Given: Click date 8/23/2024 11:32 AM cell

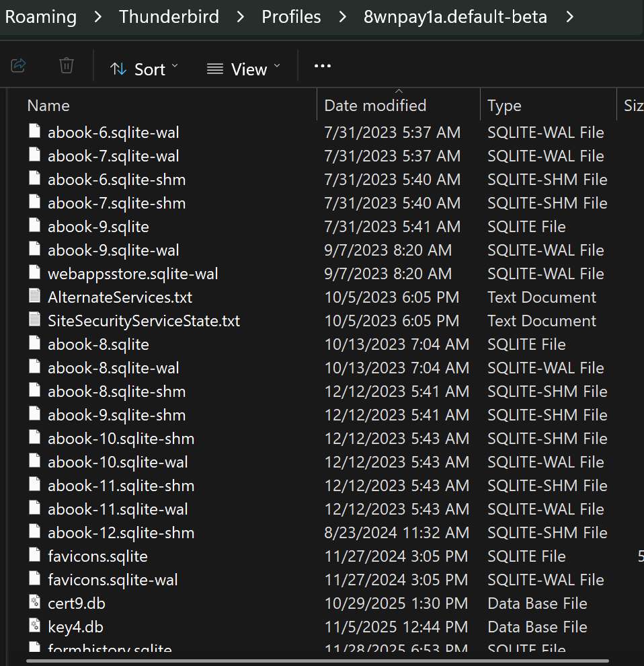Looking at the screenshot, I should click(x=397, y=533).
